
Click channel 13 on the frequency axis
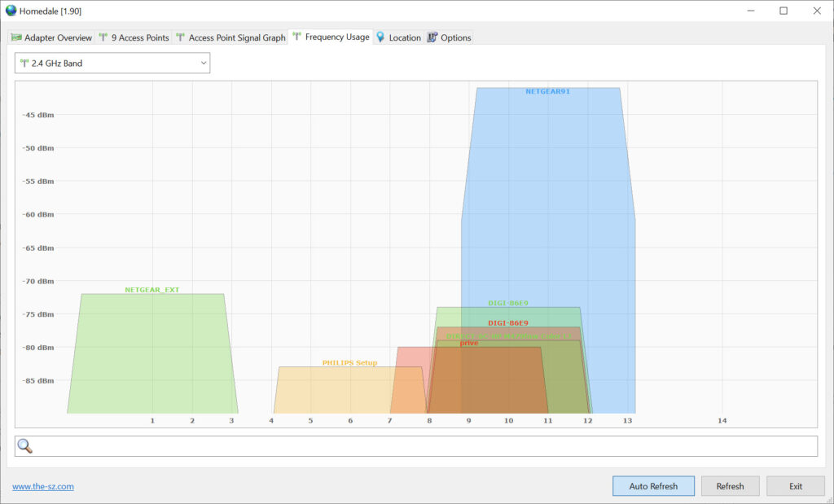628,420
